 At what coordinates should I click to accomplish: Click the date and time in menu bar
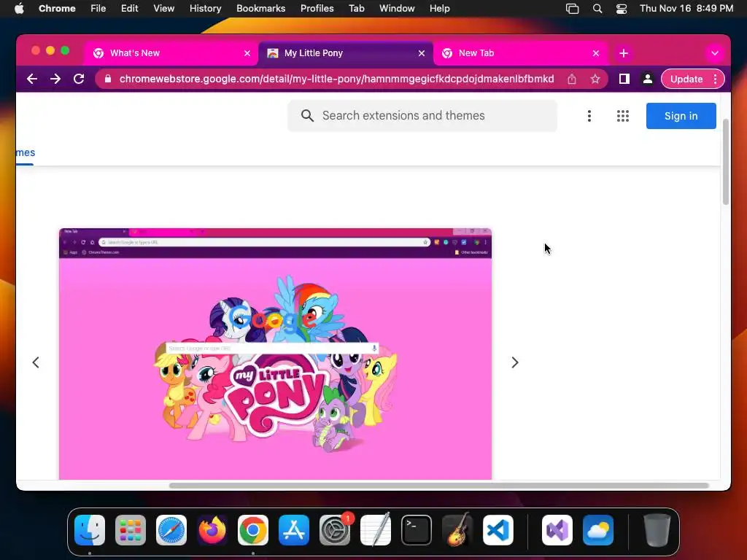click(x=686, y=9)
